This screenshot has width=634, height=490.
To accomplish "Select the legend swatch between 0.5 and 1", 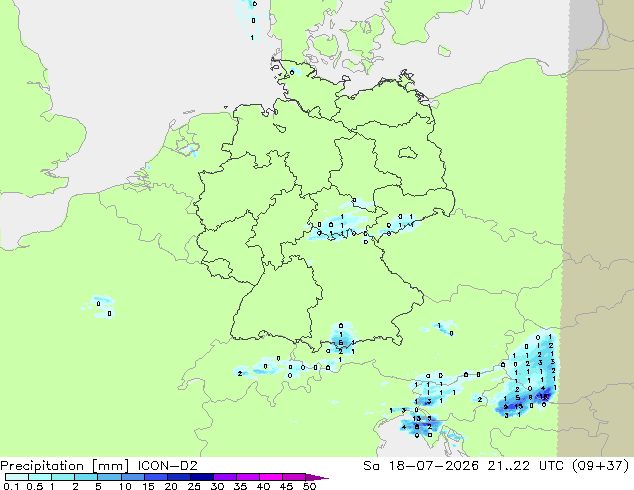I will (x=40, y=477).
